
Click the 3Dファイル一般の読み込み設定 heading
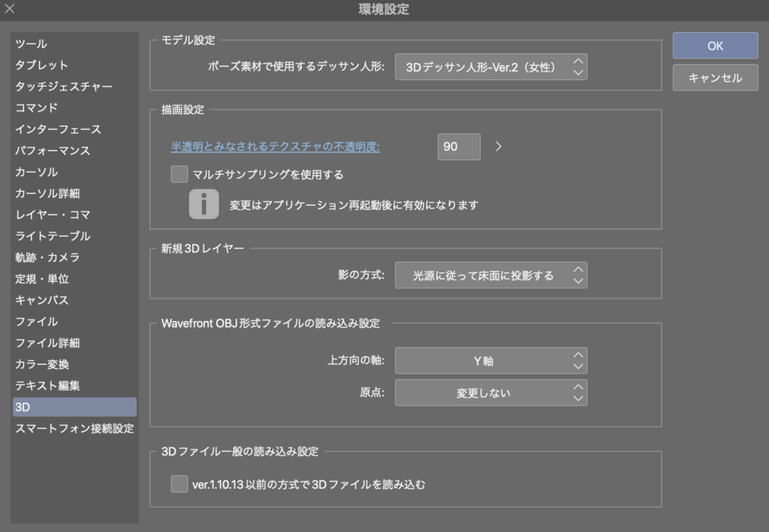pos(240,451)
